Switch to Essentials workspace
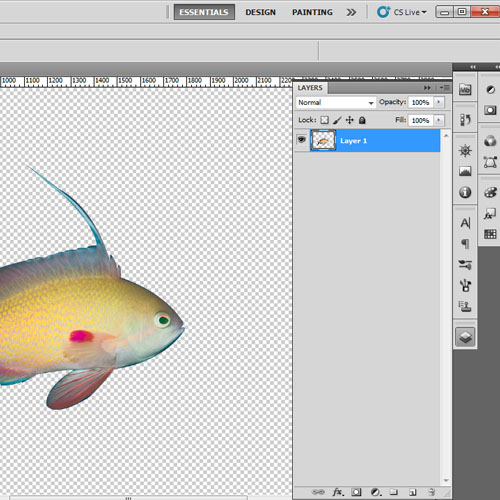The height and width of the screenshot is (500, 500). (204, 12)
